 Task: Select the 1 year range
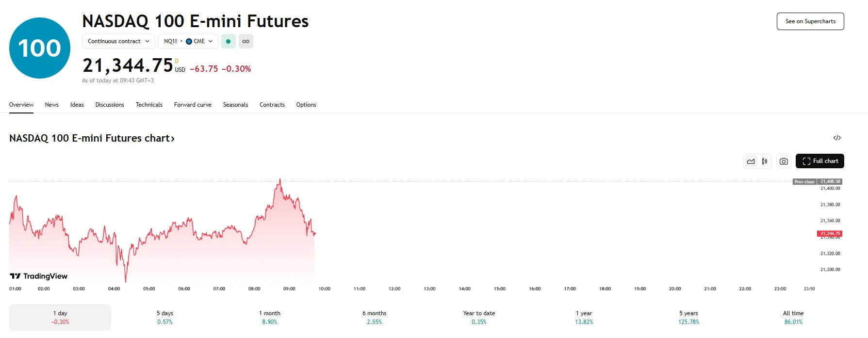click(x=584, y=317)
